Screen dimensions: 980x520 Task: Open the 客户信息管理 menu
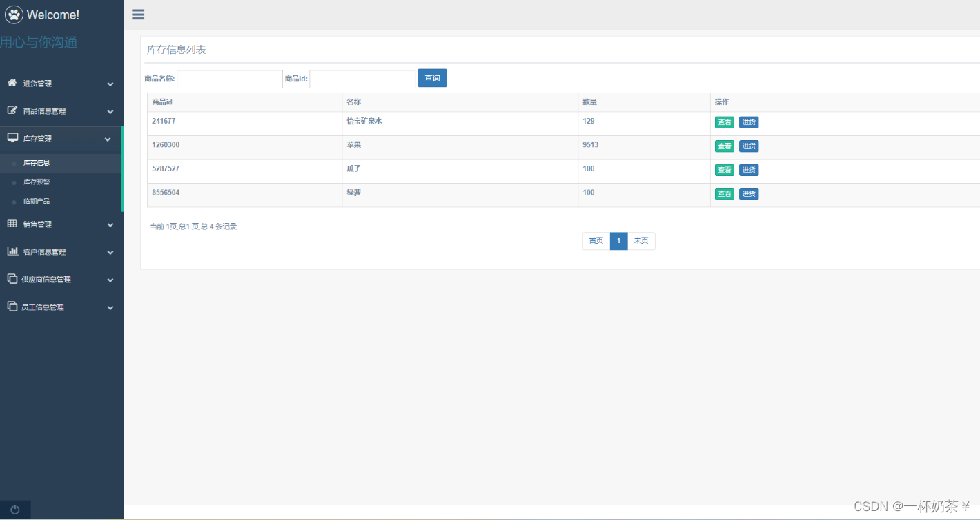(x=61, y=252)
